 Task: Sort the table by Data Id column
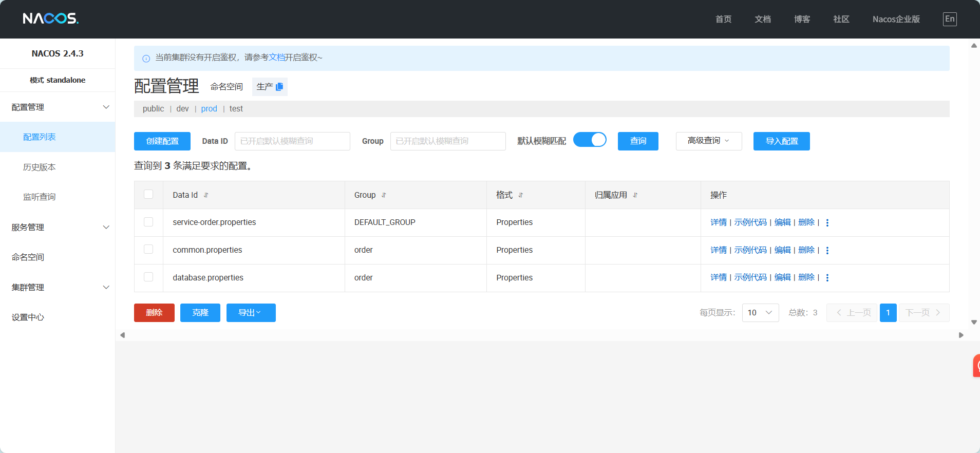point(206,195)
